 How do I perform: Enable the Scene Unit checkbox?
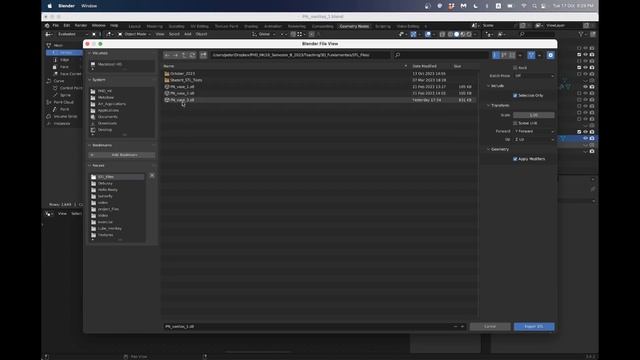(515, 123)
